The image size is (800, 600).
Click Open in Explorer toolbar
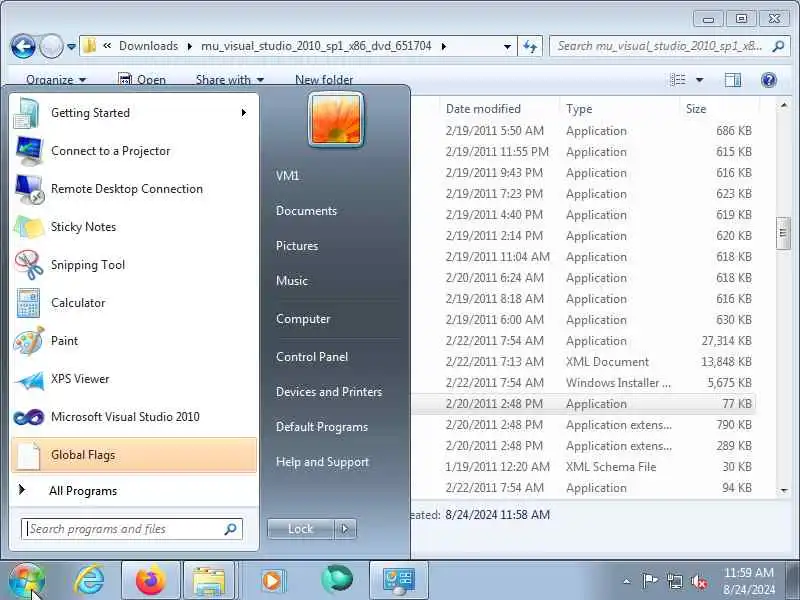pyautogui.click(x=142, y=80)
